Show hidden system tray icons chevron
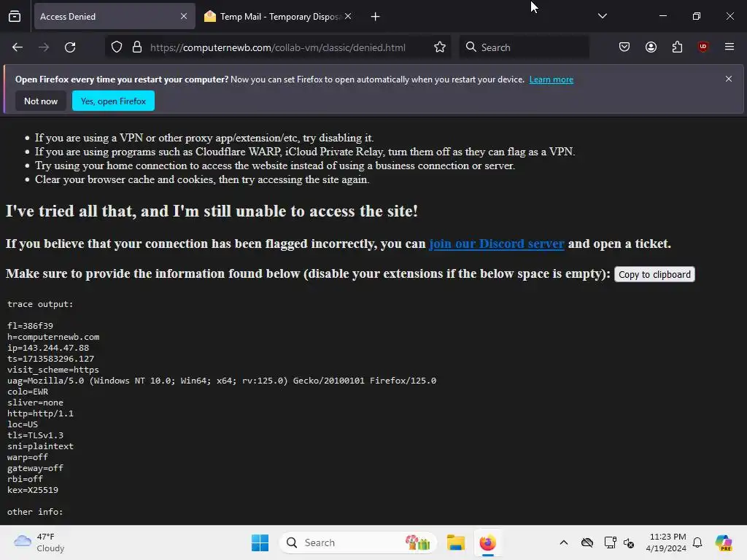 [564, 542]
